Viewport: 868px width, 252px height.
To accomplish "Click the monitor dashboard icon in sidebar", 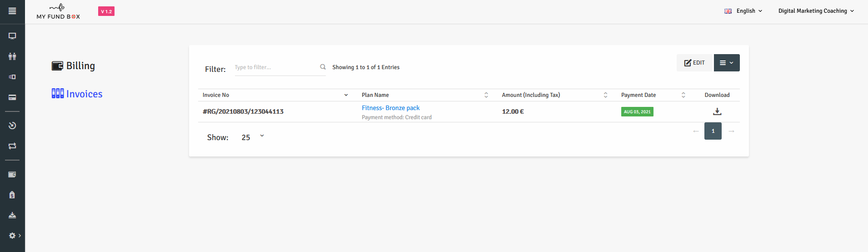I will click(12, 36).
